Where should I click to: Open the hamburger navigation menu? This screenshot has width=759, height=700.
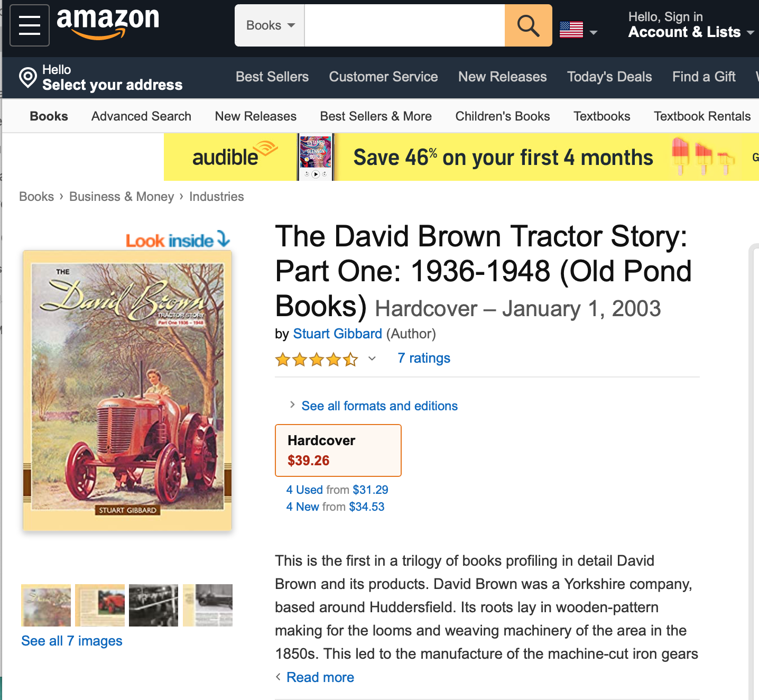click(30, 25)
